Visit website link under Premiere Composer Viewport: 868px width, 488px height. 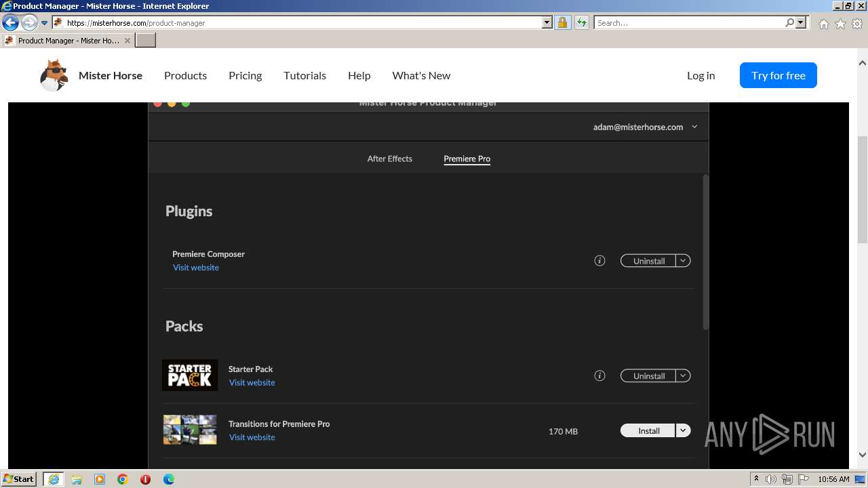tap(196, 268)
